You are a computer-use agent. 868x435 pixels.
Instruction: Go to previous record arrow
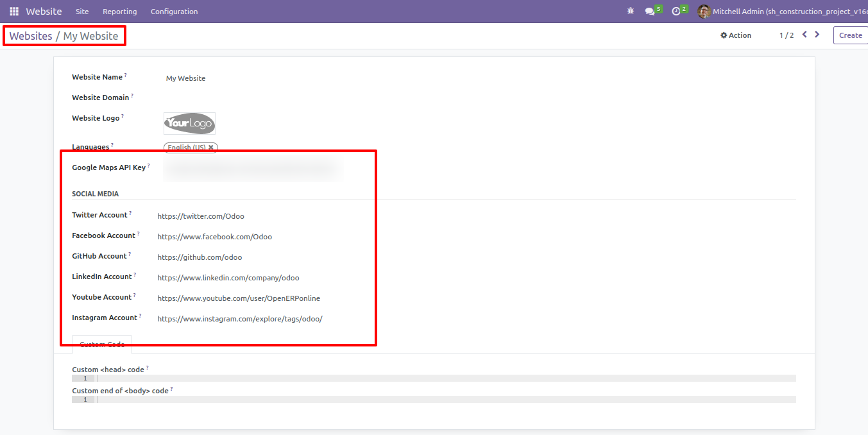click(x=804, y=35)
